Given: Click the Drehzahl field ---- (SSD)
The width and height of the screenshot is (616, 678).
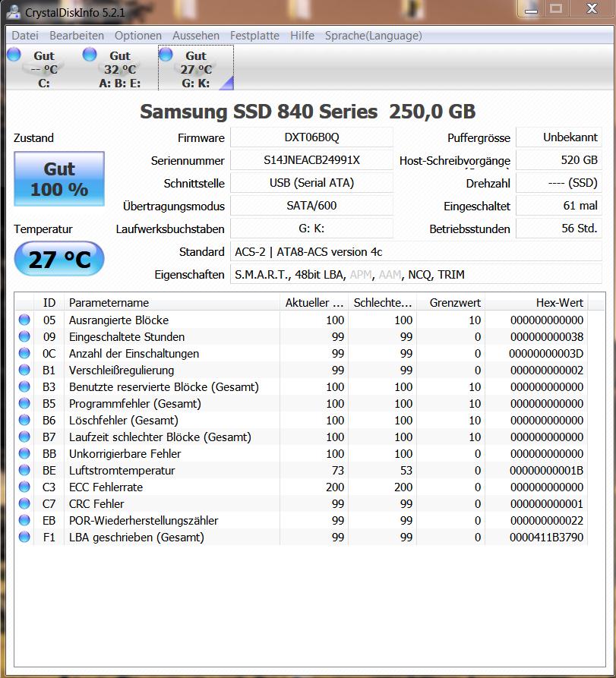Looking at the screenshot, I should tap(558, 183).
